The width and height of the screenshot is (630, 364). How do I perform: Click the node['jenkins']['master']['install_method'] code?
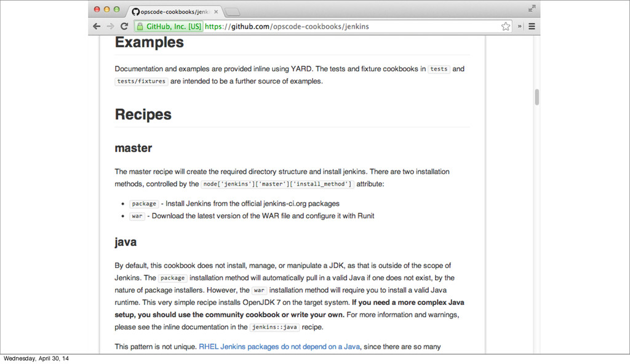277,184
